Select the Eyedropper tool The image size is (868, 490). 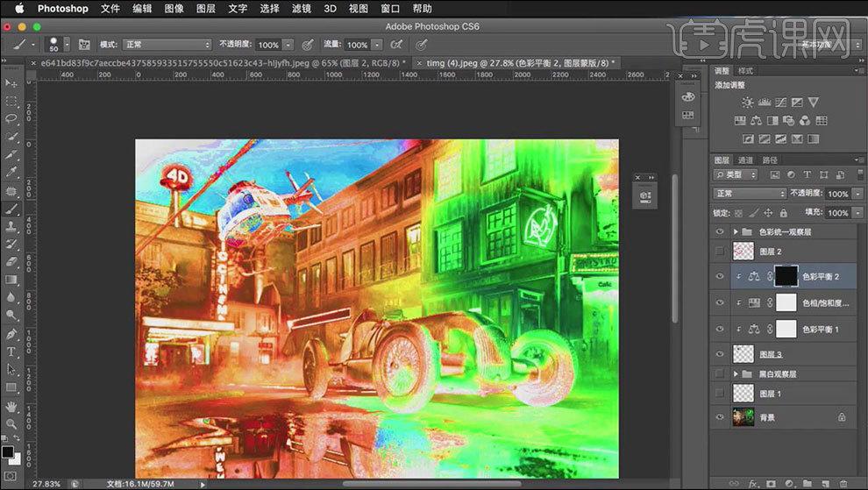tap(11, 172)
